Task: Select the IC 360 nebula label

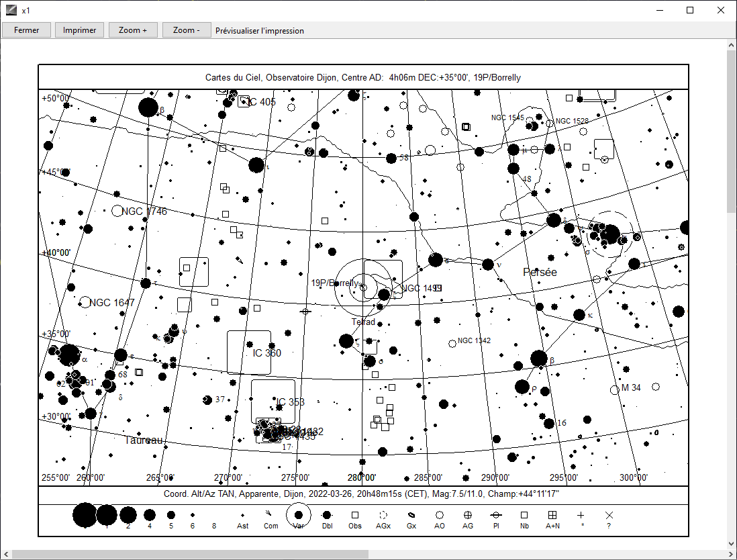Action: [267, 353]
